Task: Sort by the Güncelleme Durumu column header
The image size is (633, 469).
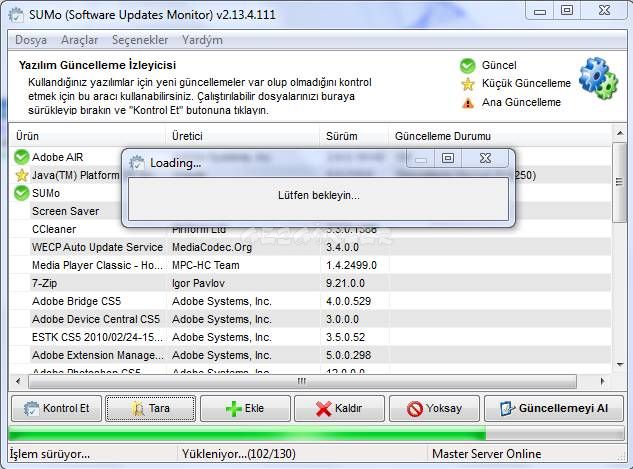Action: click(x=500, y=136)
